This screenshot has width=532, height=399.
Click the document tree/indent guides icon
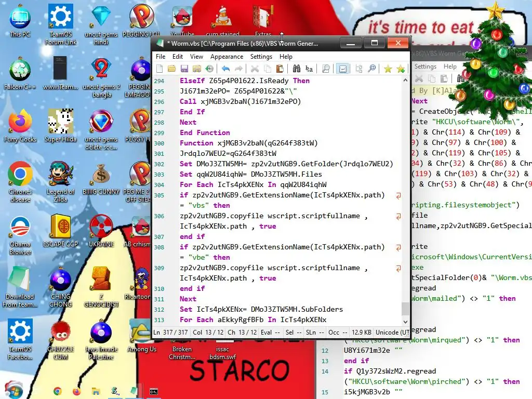pyautogui.click(x=358, y=69)
